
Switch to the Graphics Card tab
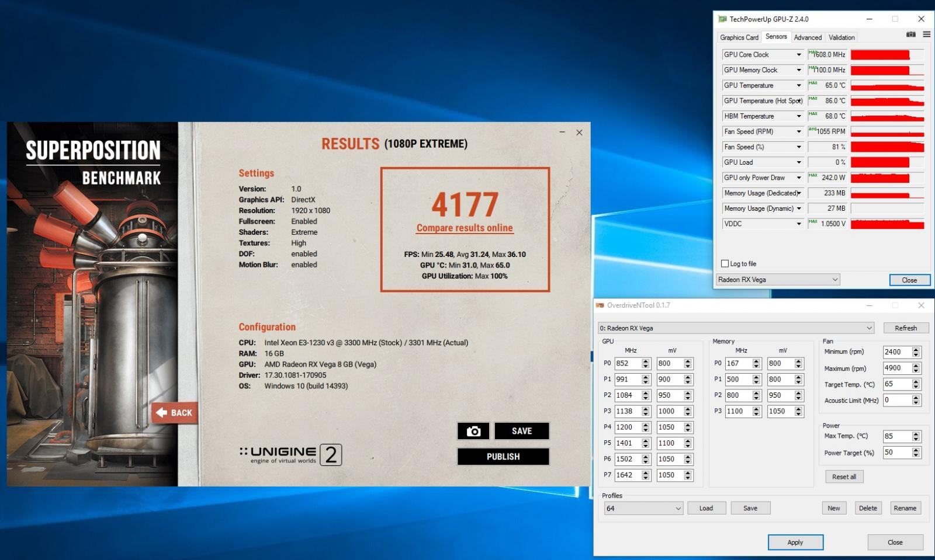click(x=739, y=37)
